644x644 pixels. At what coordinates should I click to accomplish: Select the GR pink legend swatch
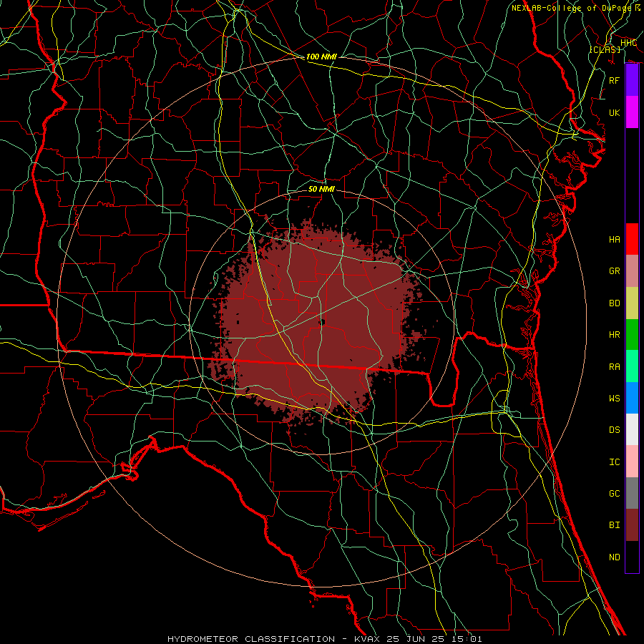pos(632,270)
